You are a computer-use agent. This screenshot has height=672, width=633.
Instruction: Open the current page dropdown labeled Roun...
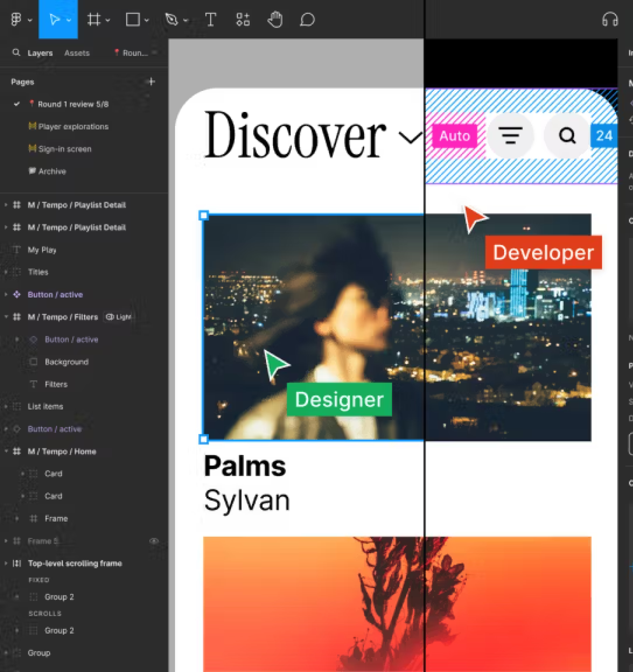pos(135,53)
